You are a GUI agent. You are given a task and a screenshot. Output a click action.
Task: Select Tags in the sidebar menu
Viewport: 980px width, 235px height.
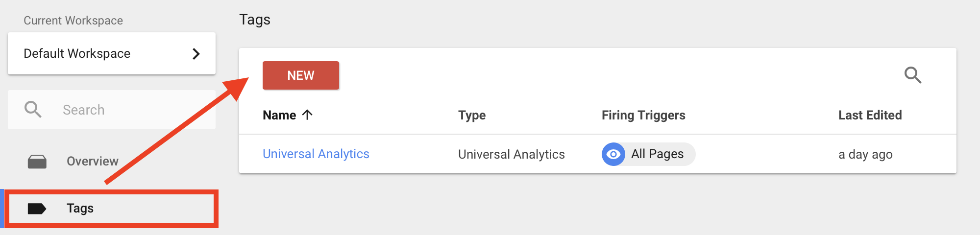80,209
